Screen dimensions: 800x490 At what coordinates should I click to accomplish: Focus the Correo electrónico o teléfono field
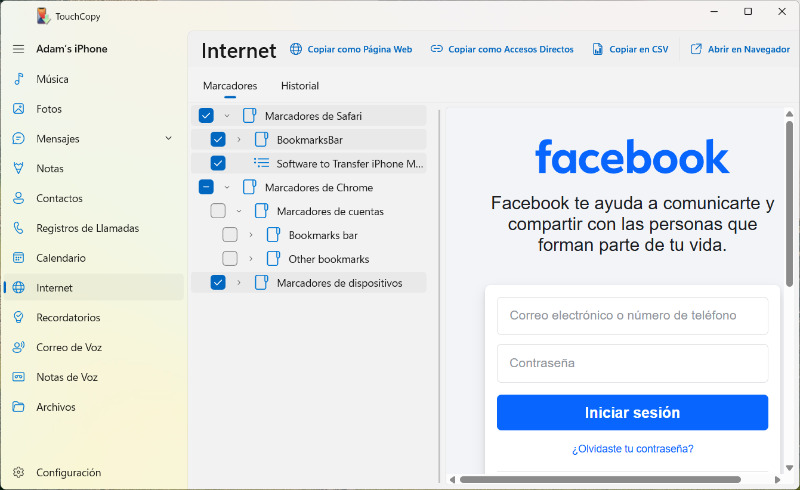click(x=632, y=315)
